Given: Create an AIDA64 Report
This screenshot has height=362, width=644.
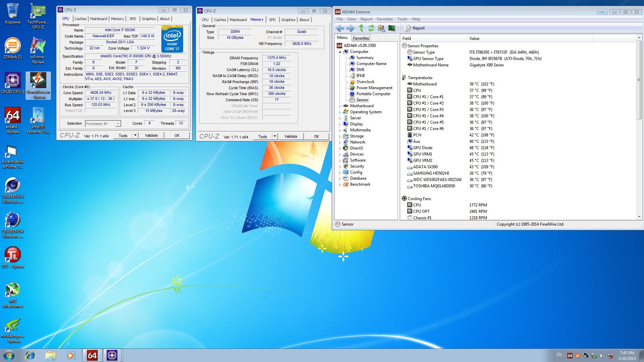Looking at the screenshot, I should point(415,28).
